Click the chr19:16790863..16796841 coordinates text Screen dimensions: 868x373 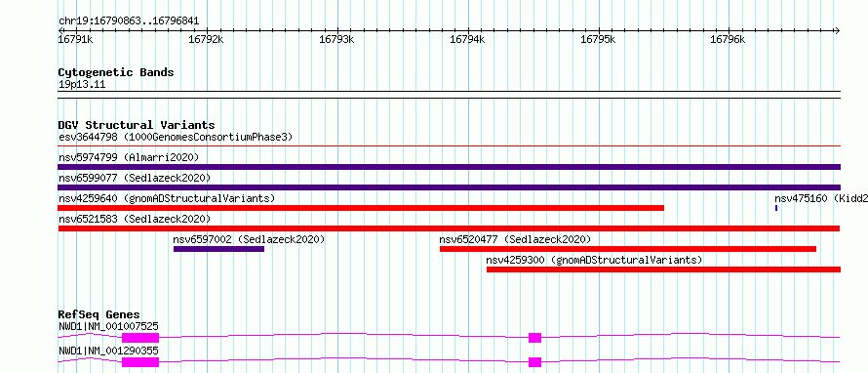click(x=129, y=21)
